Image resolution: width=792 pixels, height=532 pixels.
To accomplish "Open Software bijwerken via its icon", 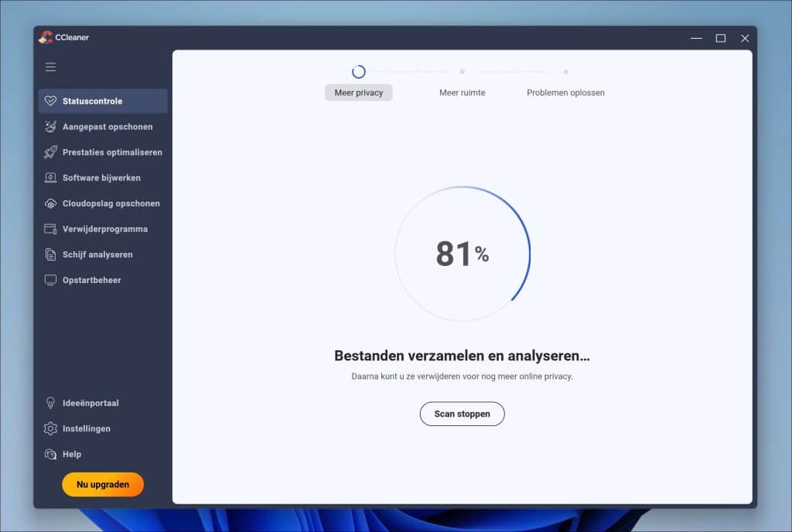I will click(x=50, y=178).
